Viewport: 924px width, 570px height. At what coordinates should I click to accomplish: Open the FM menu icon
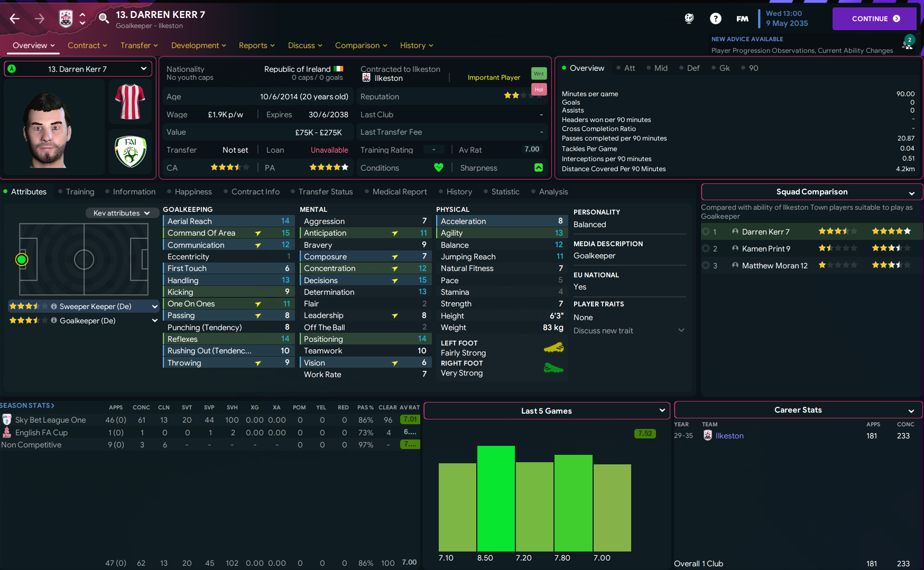coord(742,18)
